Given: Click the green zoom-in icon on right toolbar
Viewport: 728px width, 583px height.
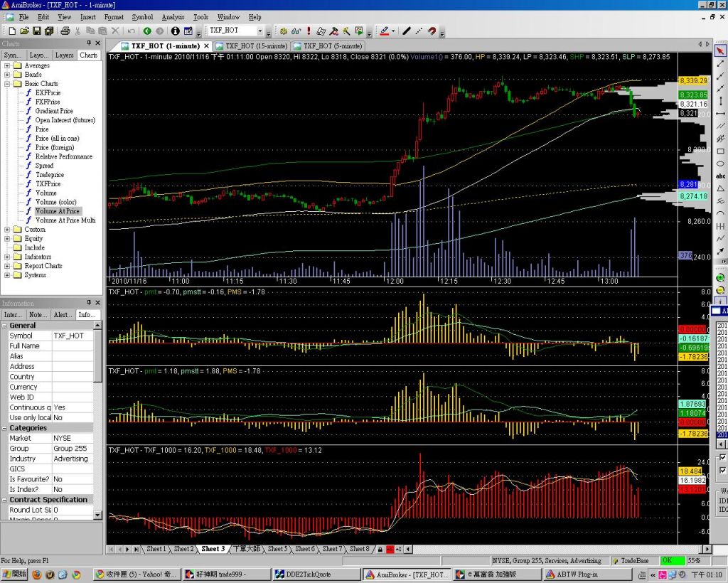Looking at the screenshot, I should coord(720,277).
